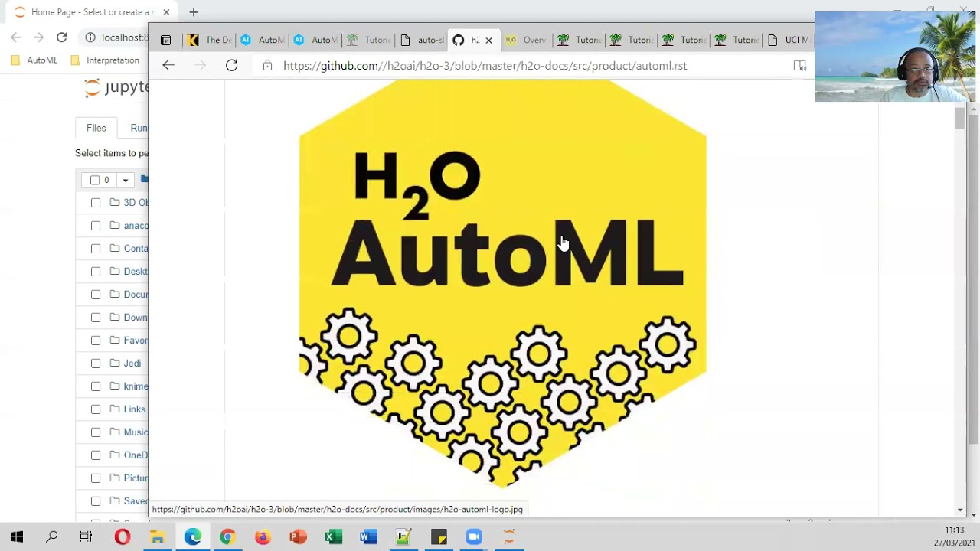980x551 pixels.
Task: Switch to 'The Dr' tab in Edge
Action: tap(209, 40)
